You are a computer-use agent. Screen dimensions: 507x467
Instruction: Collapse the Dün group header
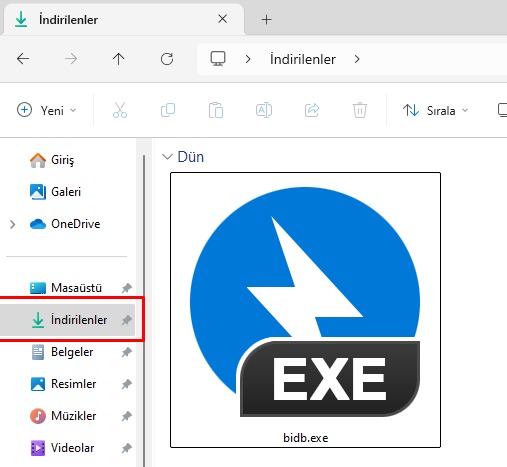point(167,157)
